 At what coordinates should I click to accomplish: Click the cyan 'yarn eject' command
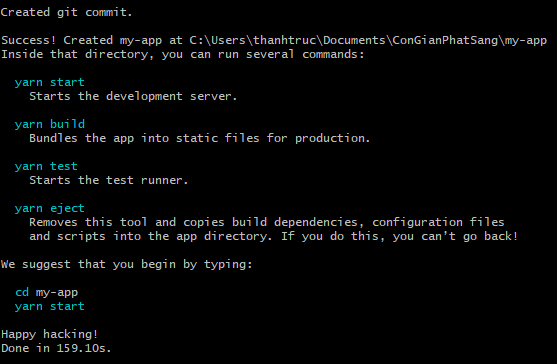(x=50, y=208)
